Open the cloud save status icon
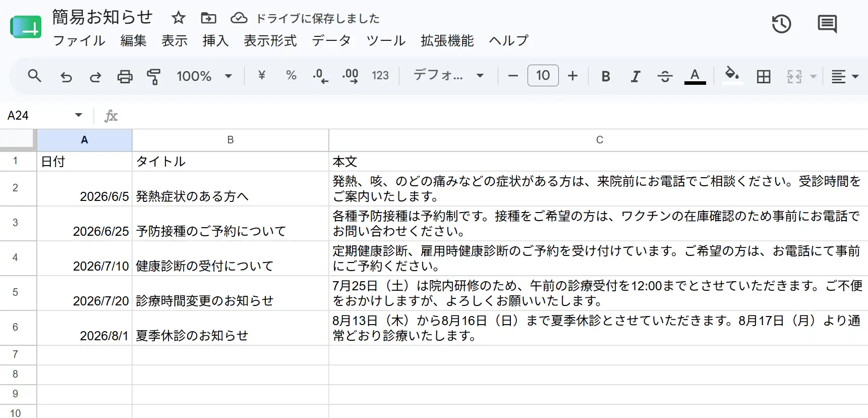868x418 pixels. (239, 18)
